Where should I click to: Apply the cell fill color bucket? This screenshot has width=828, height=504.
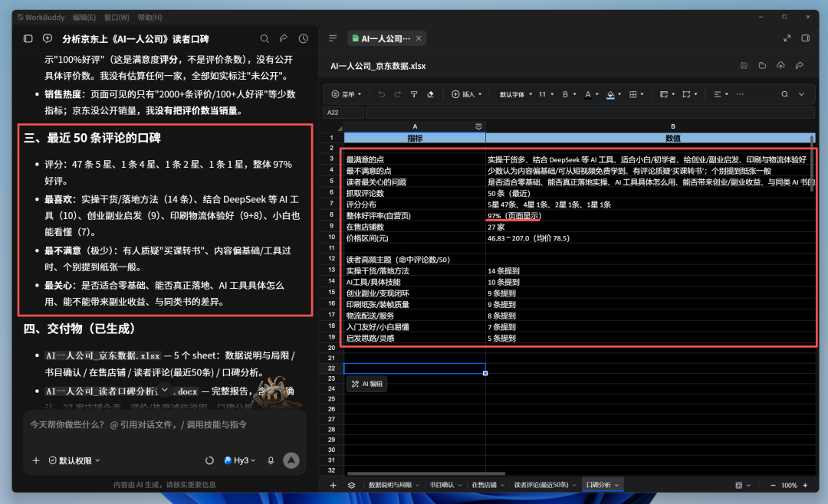610,94
